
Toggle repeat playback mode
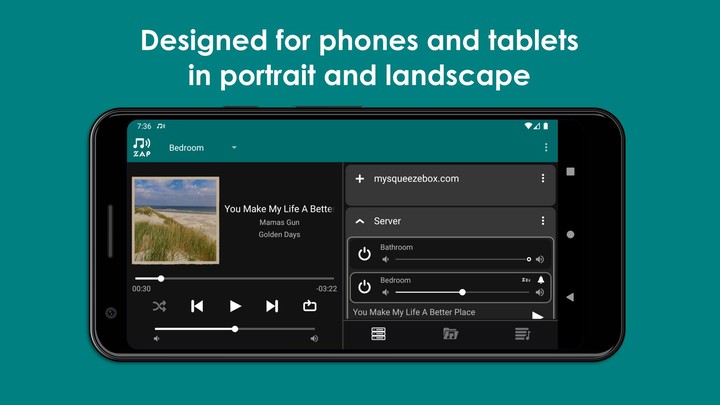(x=310, y=306)
